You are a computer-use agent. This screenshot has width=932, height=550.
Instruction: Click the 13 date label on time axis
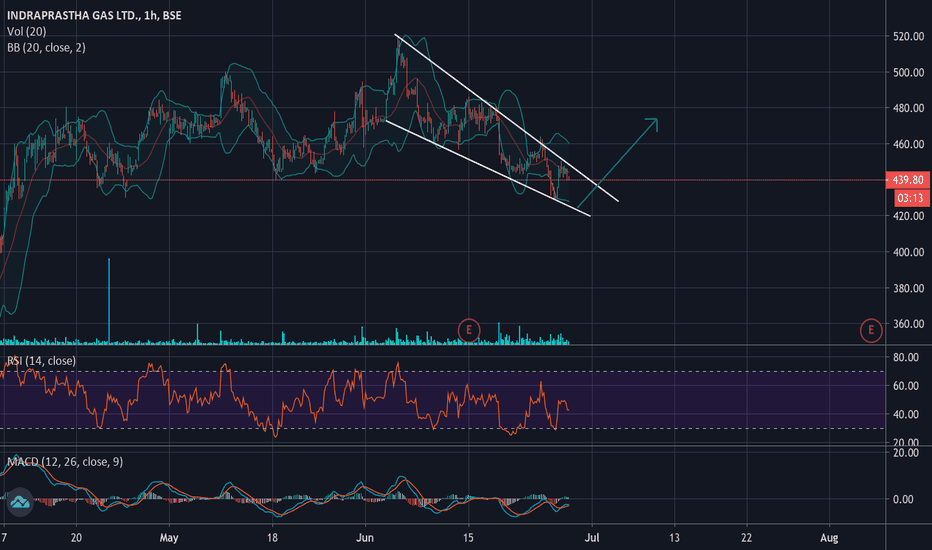pyautogui.click(x=674, y=538)
